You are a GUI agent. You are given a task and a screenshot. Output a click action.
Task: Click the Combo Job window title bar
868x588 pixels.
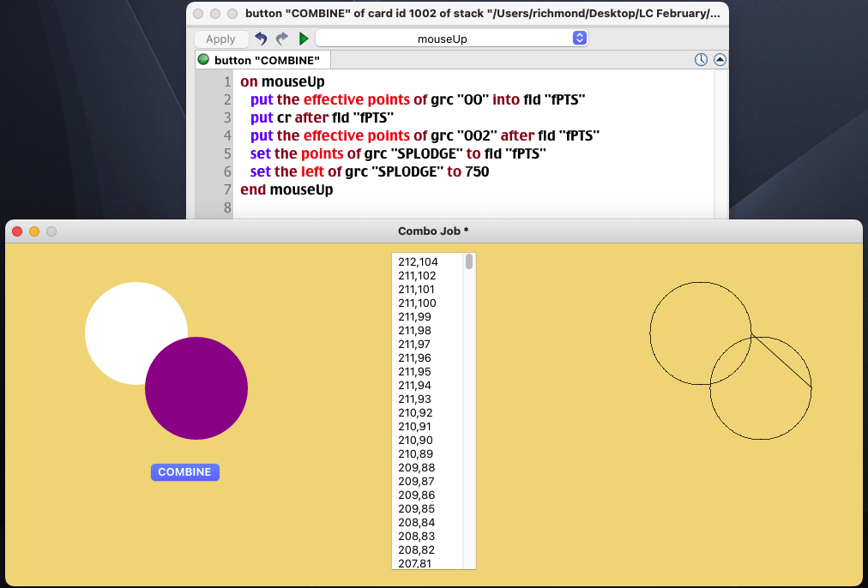coord(433,231)
